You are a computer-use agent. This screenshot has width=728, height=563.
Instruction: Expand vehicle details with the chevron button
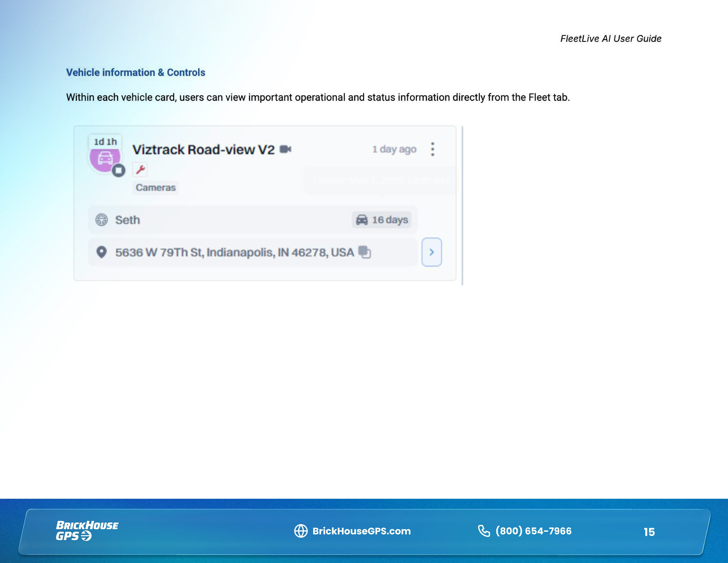click(432, 252)
